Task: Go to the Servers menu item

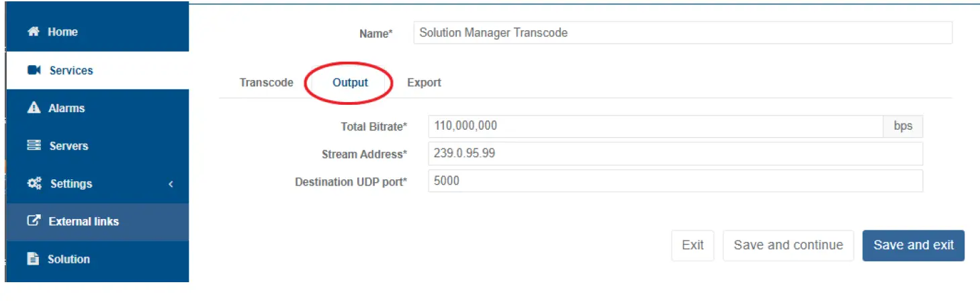Action: click(69, 146)
